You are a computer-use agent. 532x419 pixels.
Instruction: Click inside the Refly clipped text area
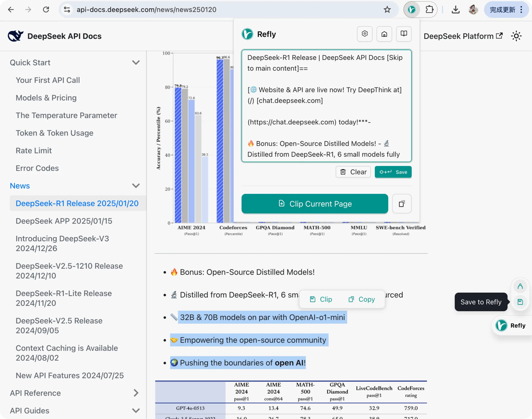326,105
